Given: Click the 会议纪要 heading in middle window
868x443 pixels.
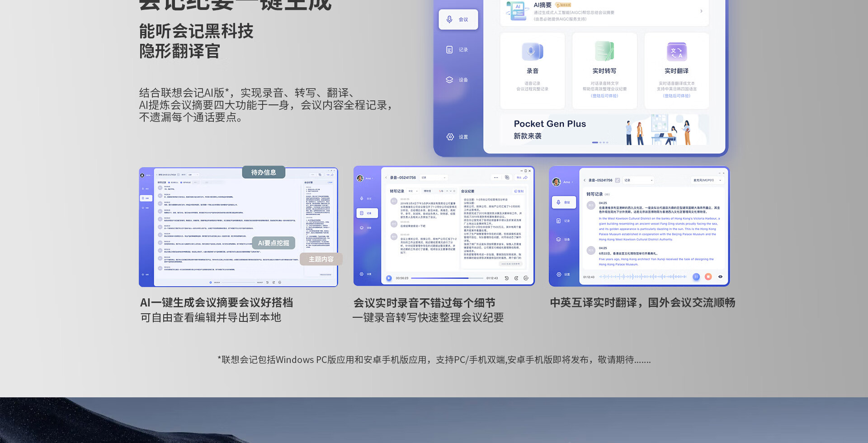Looking at the screenshot, I should [467, 191].
